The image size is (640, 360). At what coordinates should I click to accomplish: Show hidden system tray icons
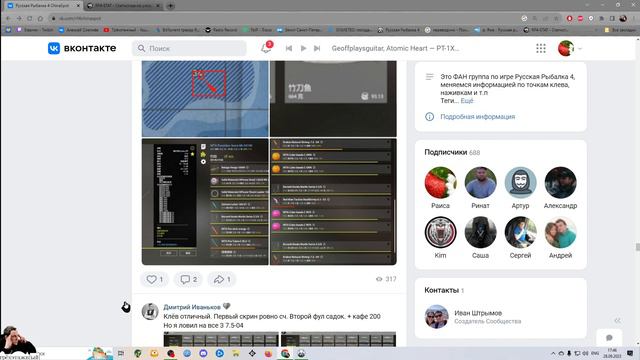[x=553, y=353]
